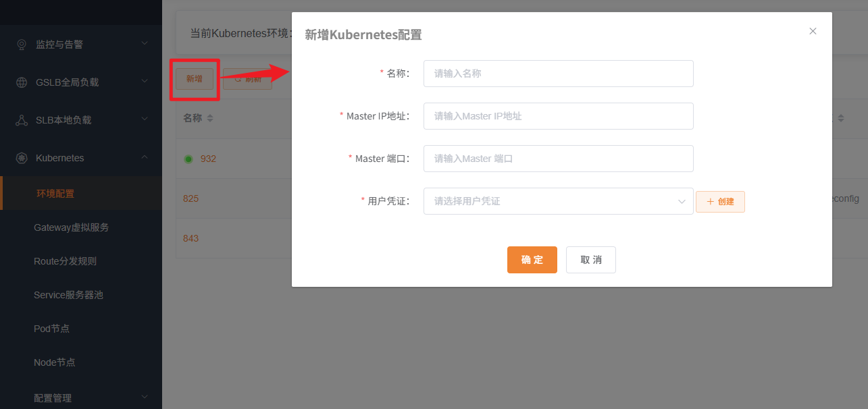This screenshot has height=409, width=868.
Task: Click the plus icon on 创建 button
Action: [x=709, y=201]
